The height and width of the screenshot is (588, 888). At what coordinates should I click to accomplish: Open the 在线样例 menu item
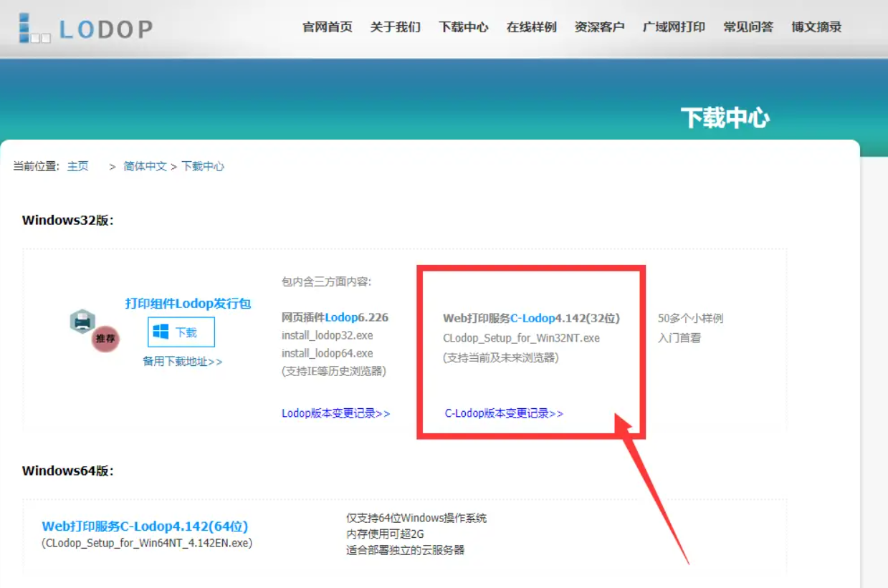click(x=532, y=27)
